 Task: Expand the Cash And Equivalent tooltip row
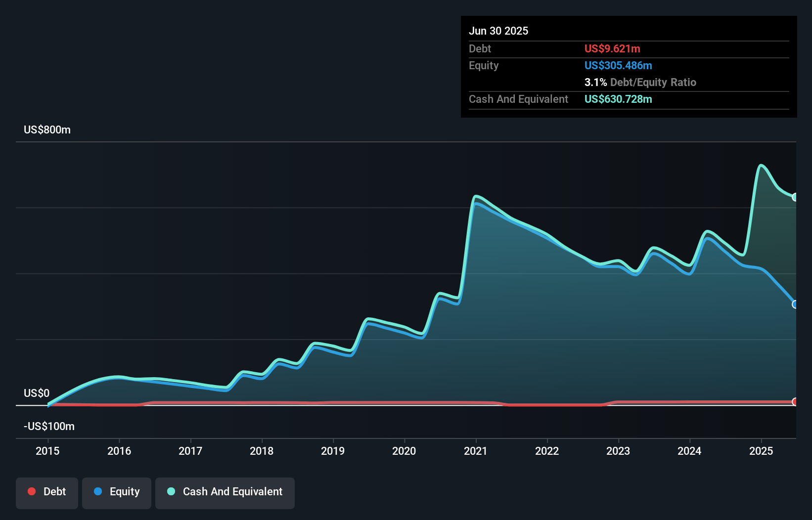tap(618, 99)
